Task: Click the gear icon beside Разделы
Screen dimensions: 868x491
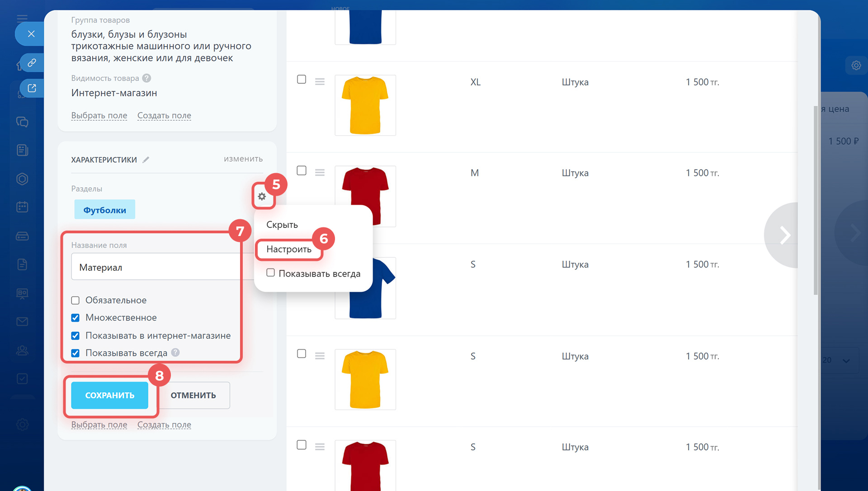Action: point(262,196)
